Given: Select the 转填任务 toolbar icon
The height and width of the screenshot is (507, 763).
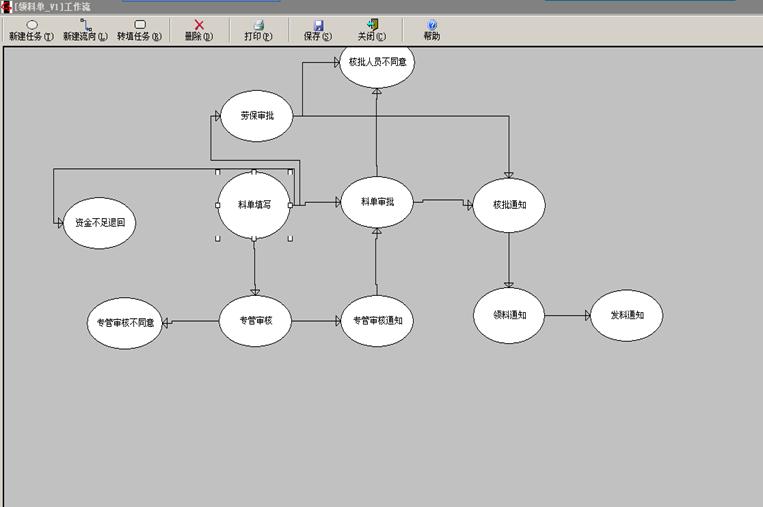Looking at the screenshot, I should (139, 25).
